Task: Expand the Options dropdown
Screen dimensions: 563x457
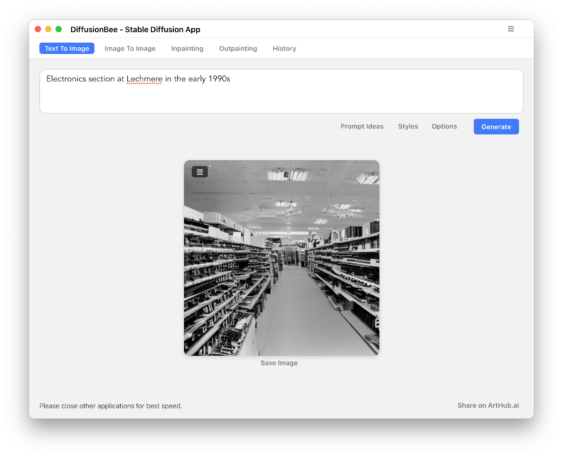Action: pos(444,126)
